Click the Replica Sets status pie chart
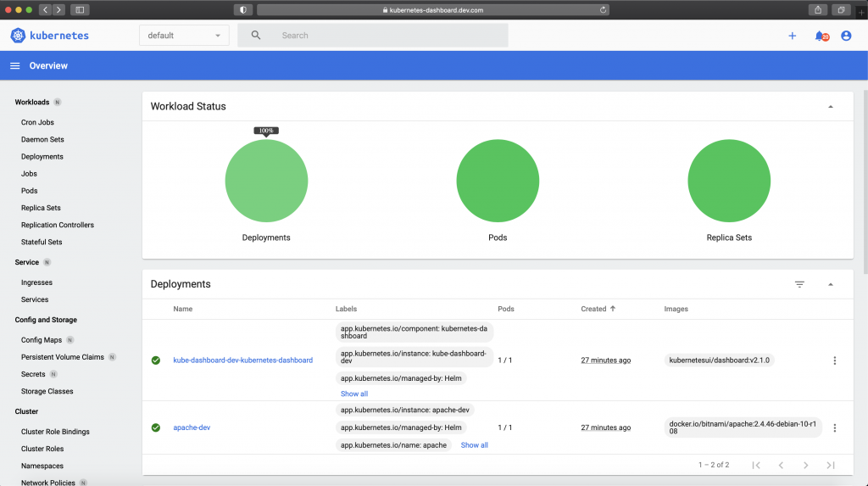 [x=729, y=181]
